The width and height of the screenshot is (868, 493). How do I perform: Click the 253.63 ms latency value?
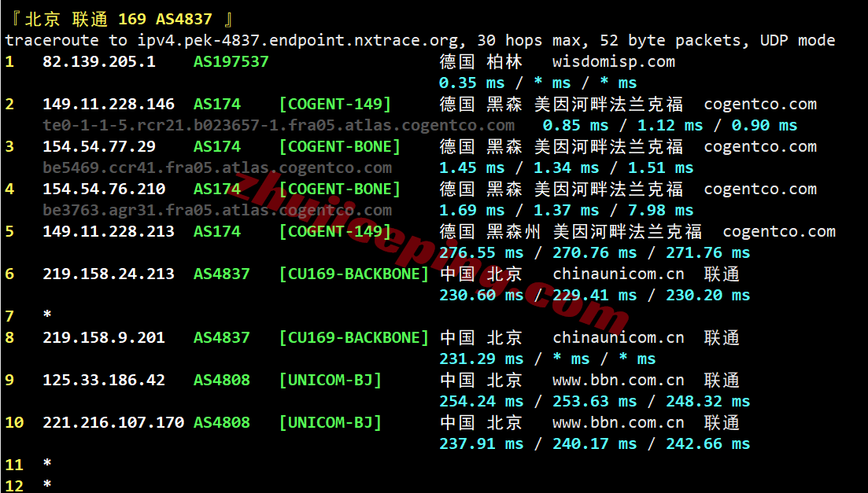tap(594, 402)
